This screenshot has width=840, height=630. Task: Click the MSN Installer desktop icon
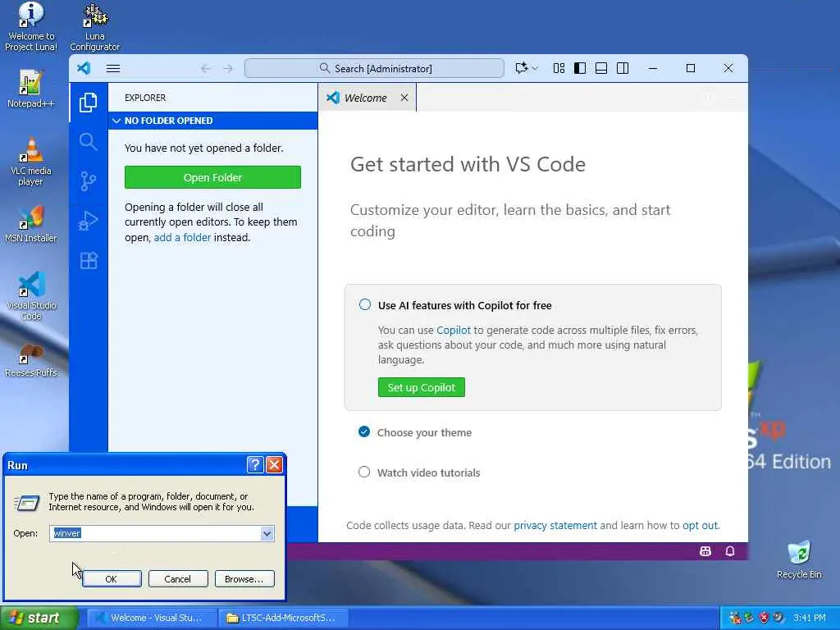(31, 223)
